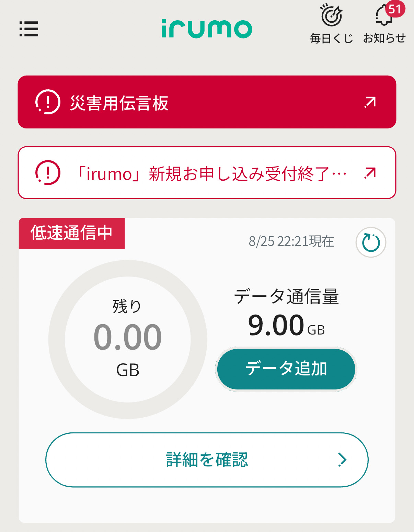Tap the external arrow on 災害用伝言板 banner
This screenshot has width=414, height=532.
(x=370, y=102)
